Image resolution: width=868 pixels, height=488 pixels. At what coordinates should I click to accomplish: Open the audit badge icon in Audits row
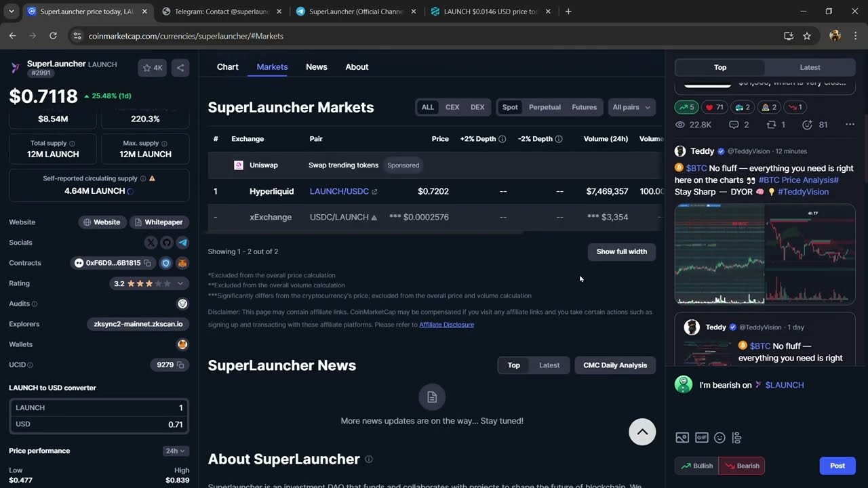(x=182, y=304)
